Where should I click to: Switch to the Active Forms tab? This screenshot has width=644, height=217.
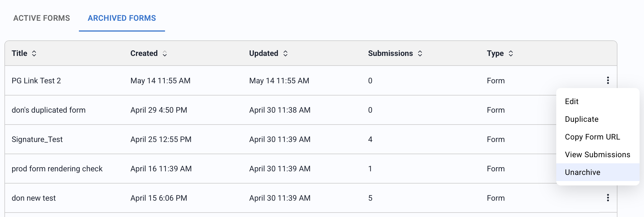click(42, 18)
